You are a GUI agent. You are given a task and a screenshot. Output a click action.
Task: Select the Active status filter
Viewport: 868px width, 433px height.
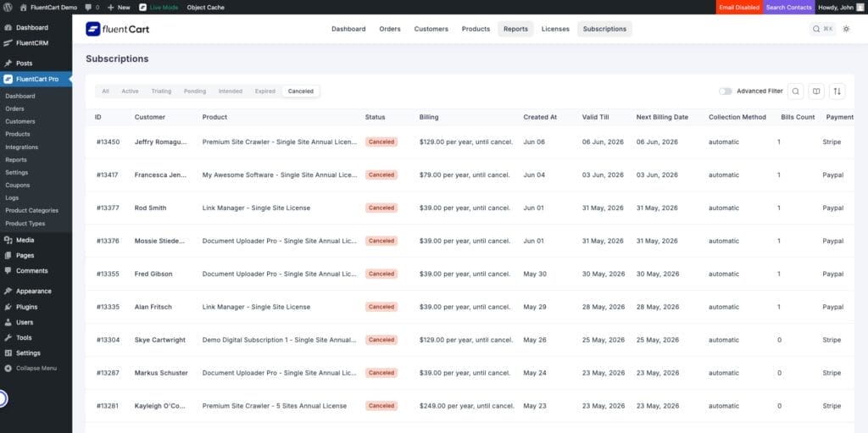click(x=130, y=92)
